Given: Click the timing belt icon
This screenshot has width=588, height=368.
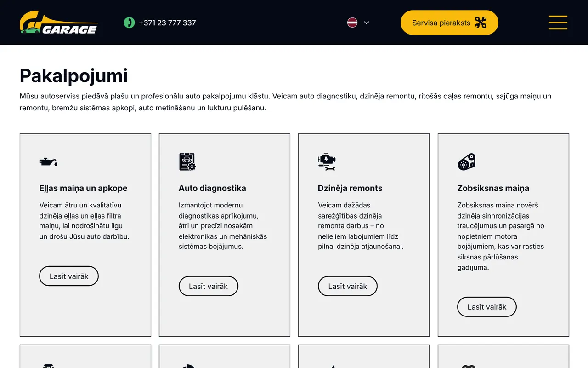Looking at the screenshot, I should tap(466, 162).
